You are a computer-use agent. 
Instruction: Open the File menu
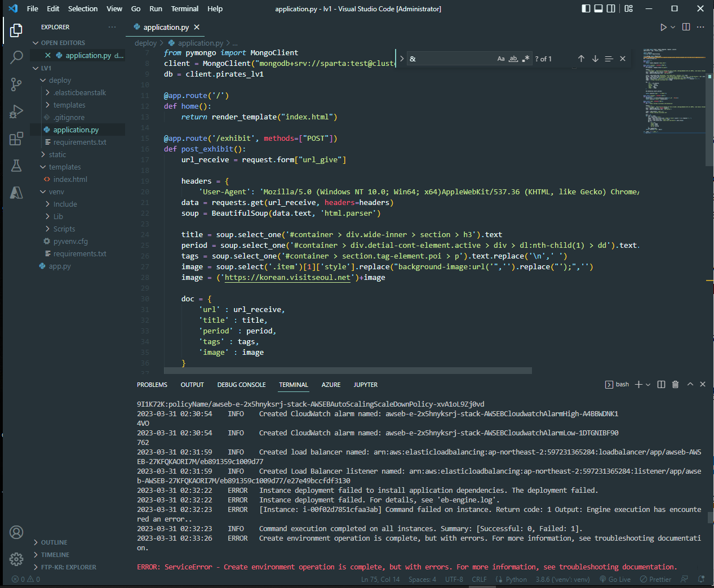pos(33,8)
